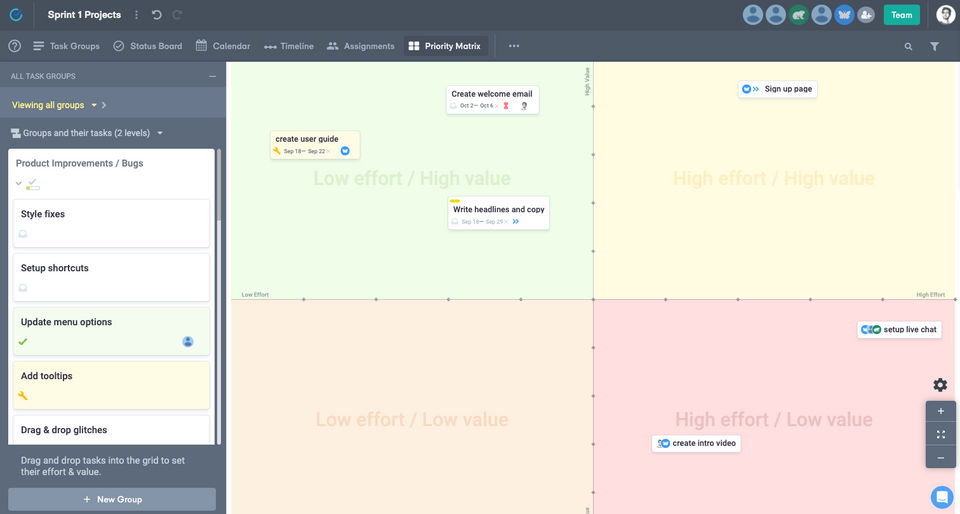Select the Style fixes task card

point(111,223)
